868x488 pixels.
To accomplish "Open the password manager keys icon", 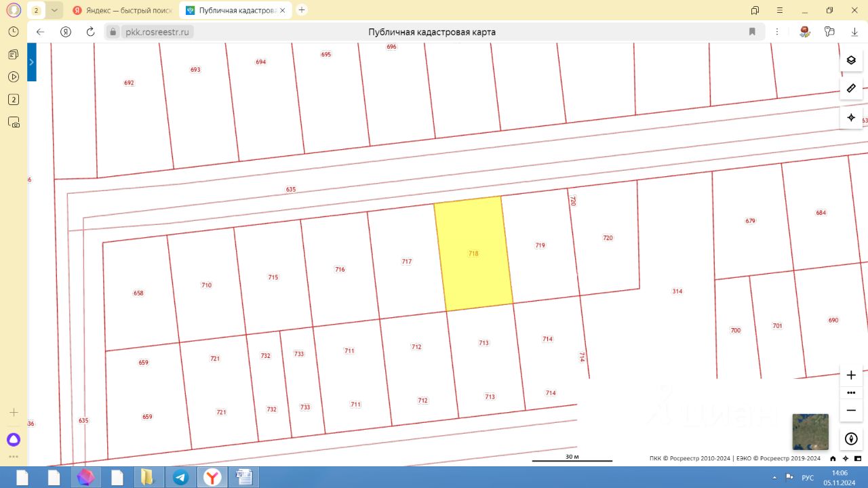I will click(x=829, y=32).
